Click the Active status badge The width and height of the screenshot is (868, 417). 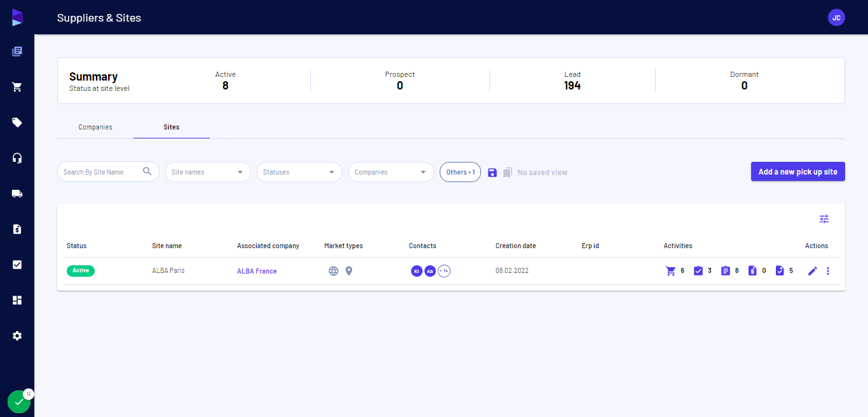(81, 270)
